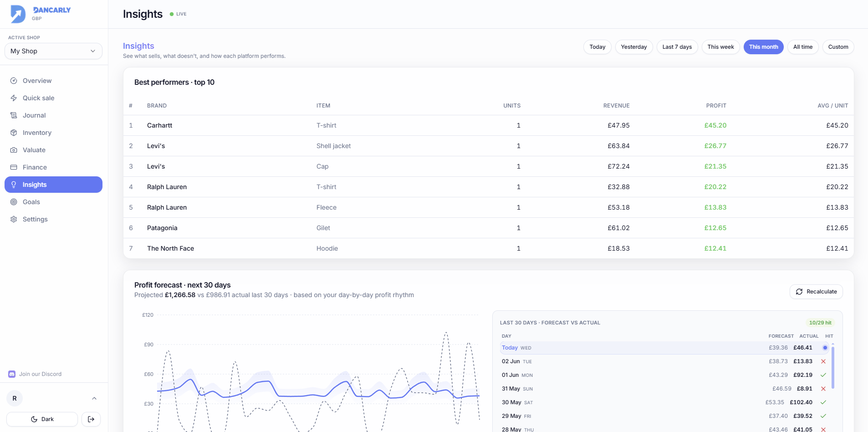This screenshot has height=432, width=868.
Task: Click the Quick sale lightning icon
Action: click(x=14, y=98)
